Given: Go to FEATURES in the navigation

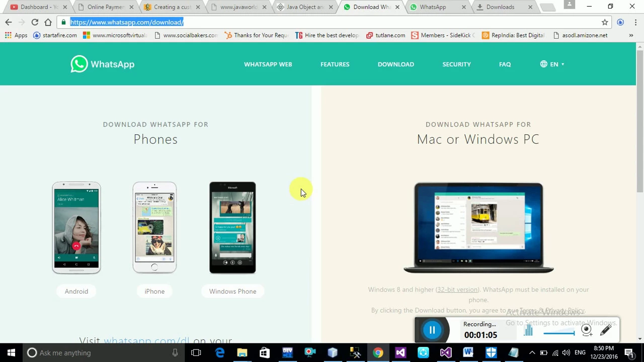Looking at the screenshot, I should click(x=335, y=64).
